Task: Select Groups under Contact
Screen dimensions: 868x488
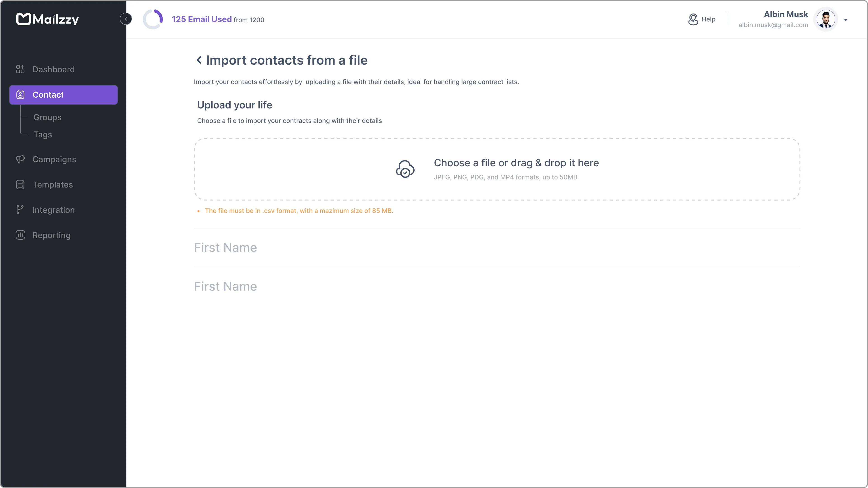Action: pyautogui.click(x=47, y=117)
